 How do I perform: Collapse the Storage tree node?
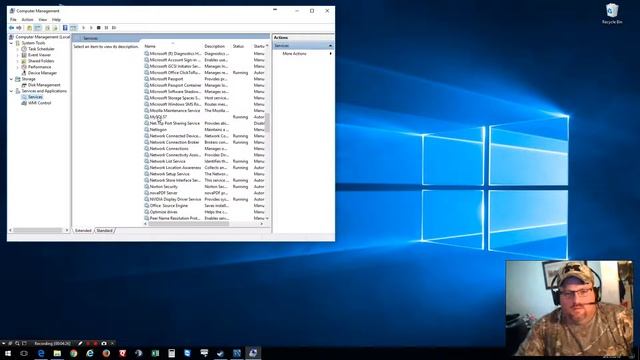[11, 79]
